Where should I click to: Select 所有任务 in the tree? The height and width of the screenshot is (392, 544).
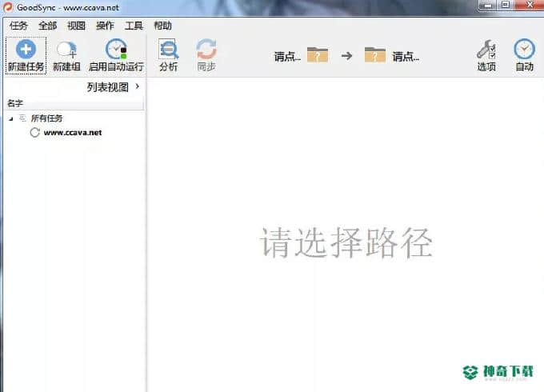pyautogui.click(x=47, y=118)
